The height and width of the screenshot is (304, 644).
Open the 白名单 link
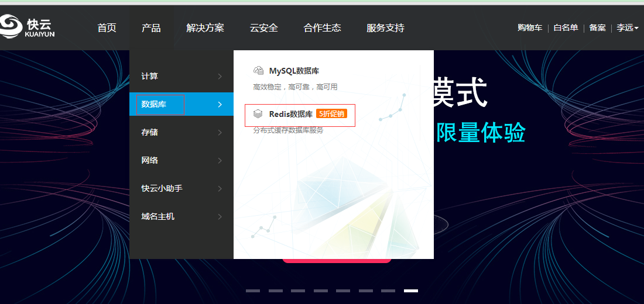pyautogui.click(x=566, y=28)
